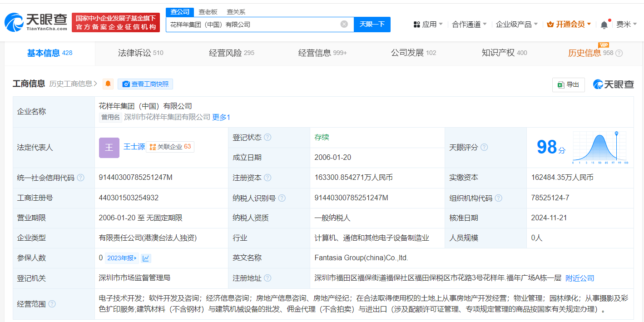Open the 开通会员 dropdown

pyautogui.click(x=569, y=25)
